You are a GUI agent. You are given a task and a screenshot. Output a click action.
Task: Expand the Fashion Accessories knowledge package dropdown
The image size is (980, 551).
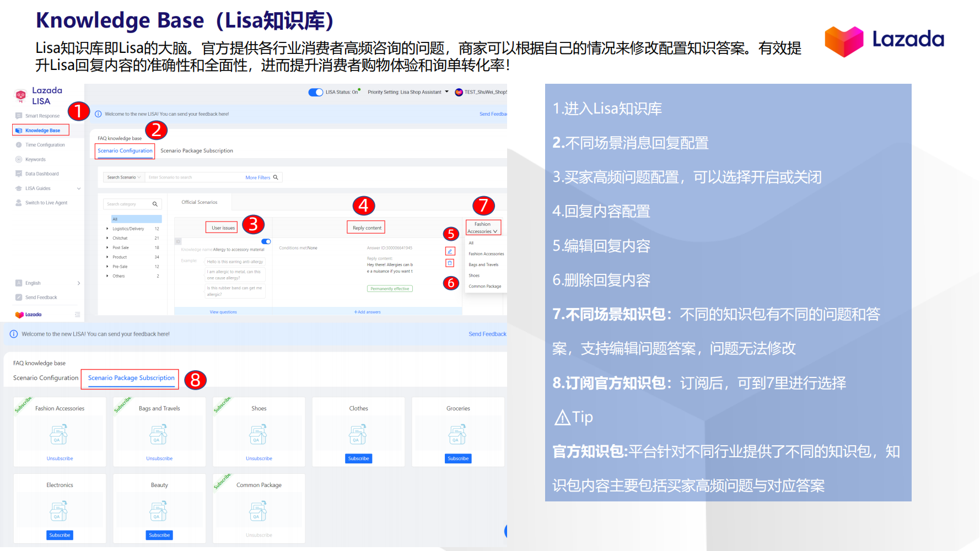(483, 227)
